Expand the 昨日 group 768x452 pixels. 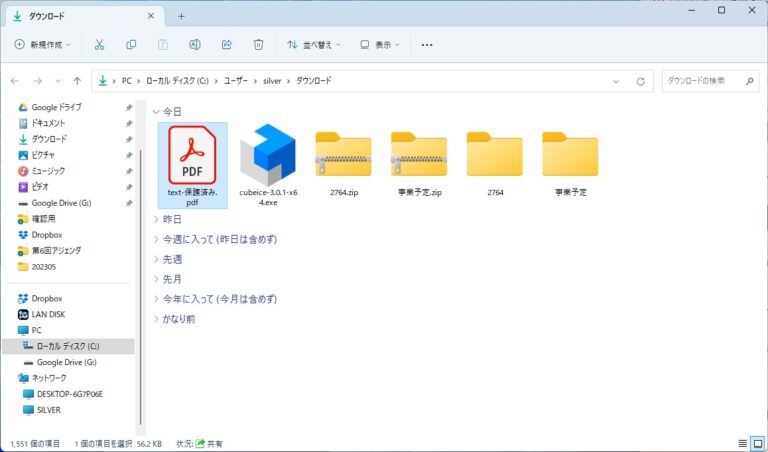point(156,219)
